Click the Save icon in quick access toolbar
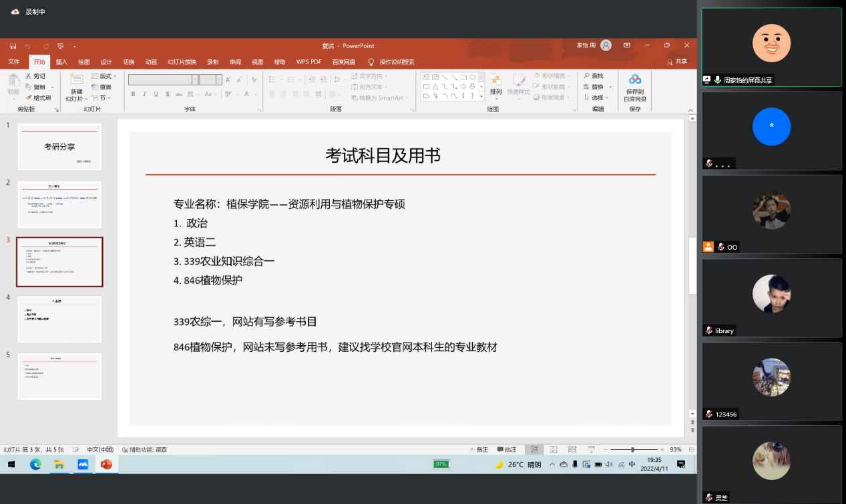 (13, 46)
